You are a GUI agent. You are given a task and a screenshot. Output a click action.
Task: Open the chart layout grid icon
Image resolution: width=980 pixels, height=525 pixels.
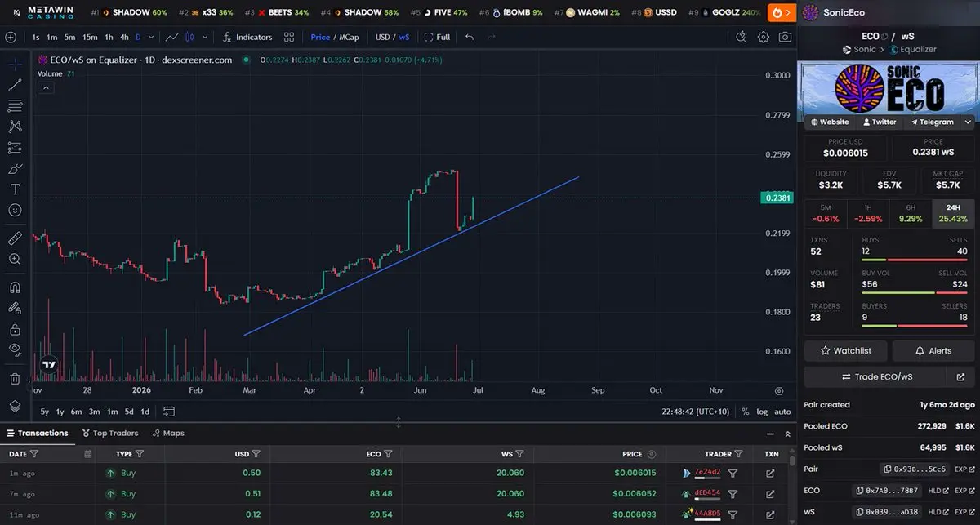(289, 37)
